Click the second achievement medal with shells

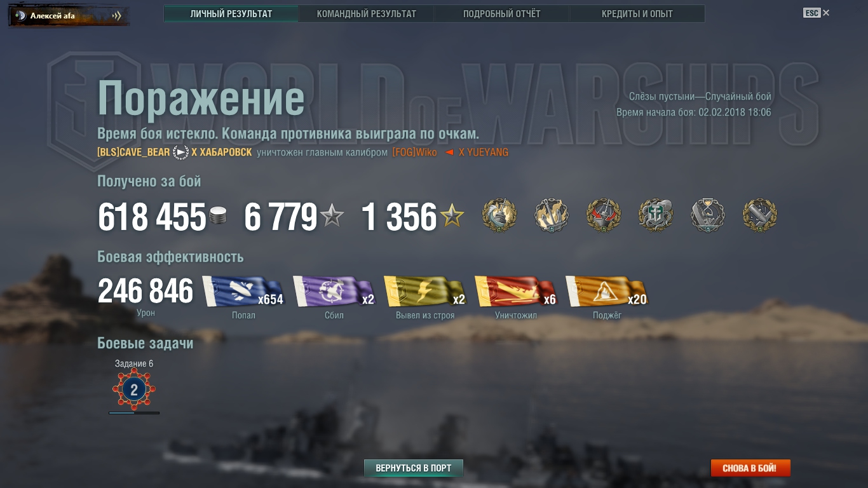click(552, 215)
